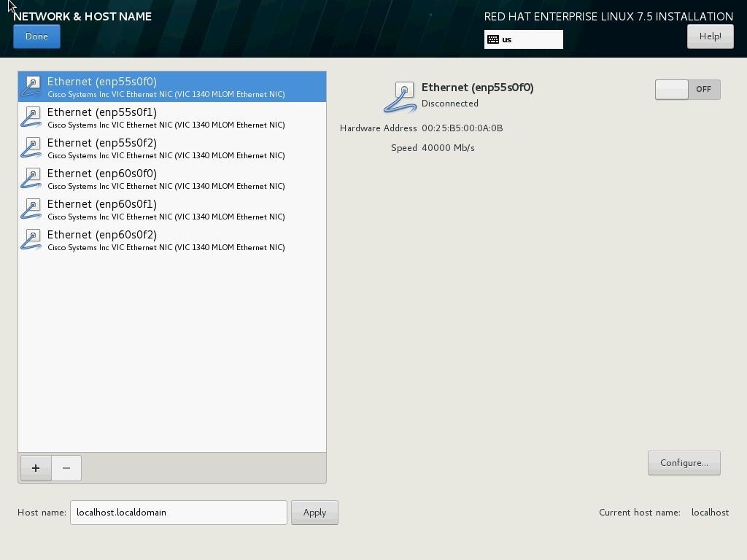Screen dimensions: 747x560
Task: Toggle the enp55s0f0 connection switch ON
Action: [x=687, y=90]
